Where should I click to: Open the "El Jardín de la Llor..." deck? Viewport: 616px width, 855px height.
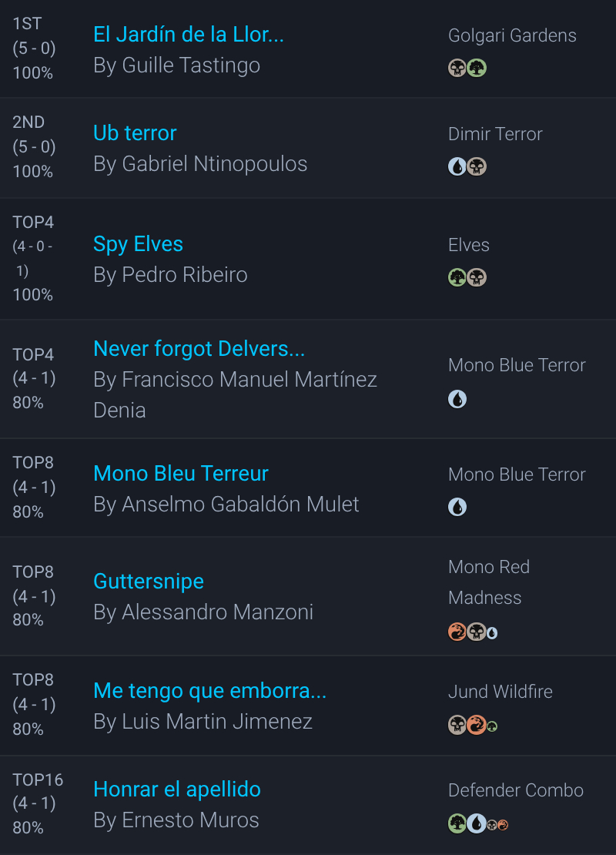click(x=189, y=35)
